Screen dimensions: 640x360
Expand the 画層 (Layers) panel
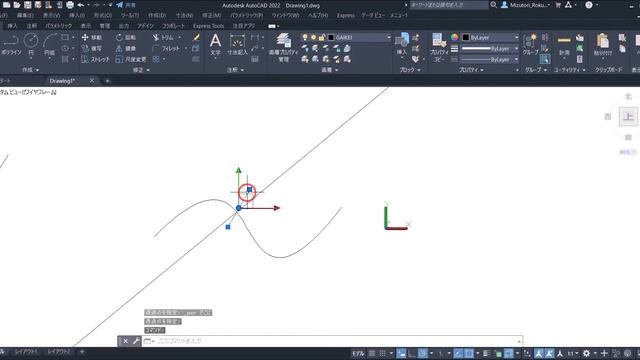click(329, 70)
